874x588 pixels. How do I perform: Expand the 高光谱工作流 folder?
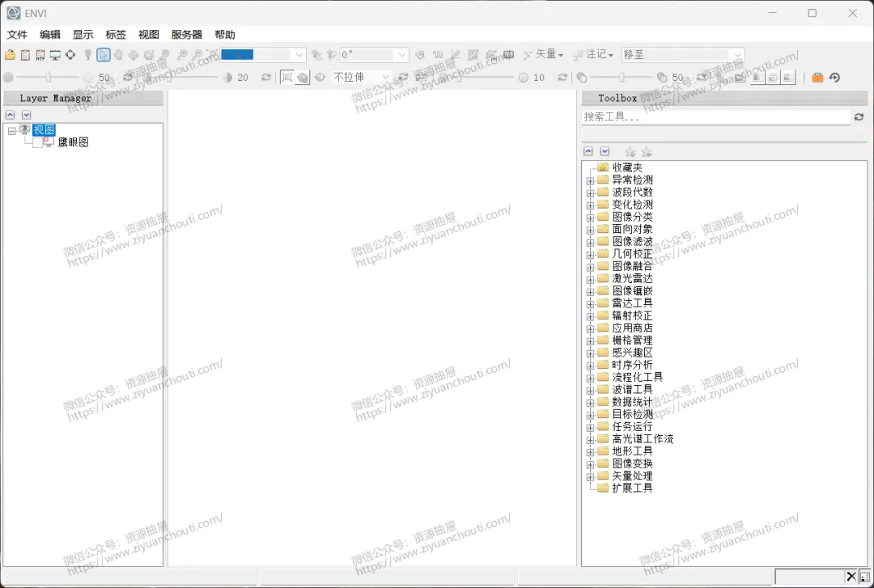[x=590, y=440]
